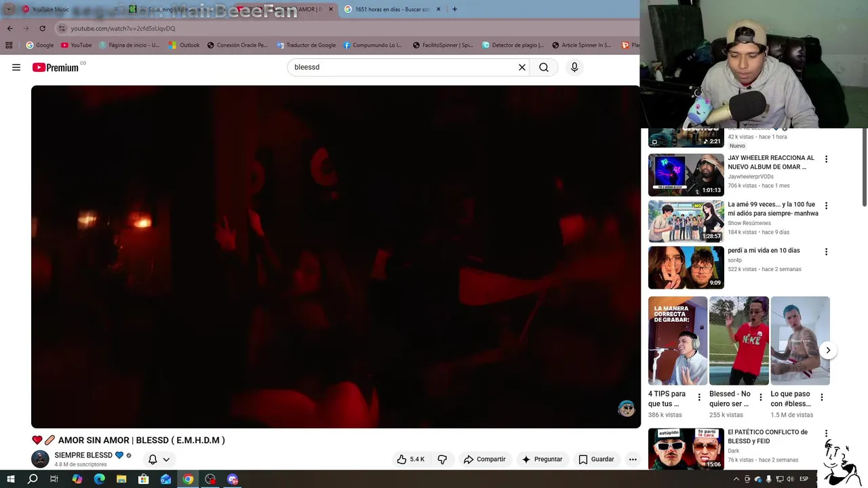The image size is (868, 488).
Task: Open 4 TIPS para que tus short
Action: [677, 340]
